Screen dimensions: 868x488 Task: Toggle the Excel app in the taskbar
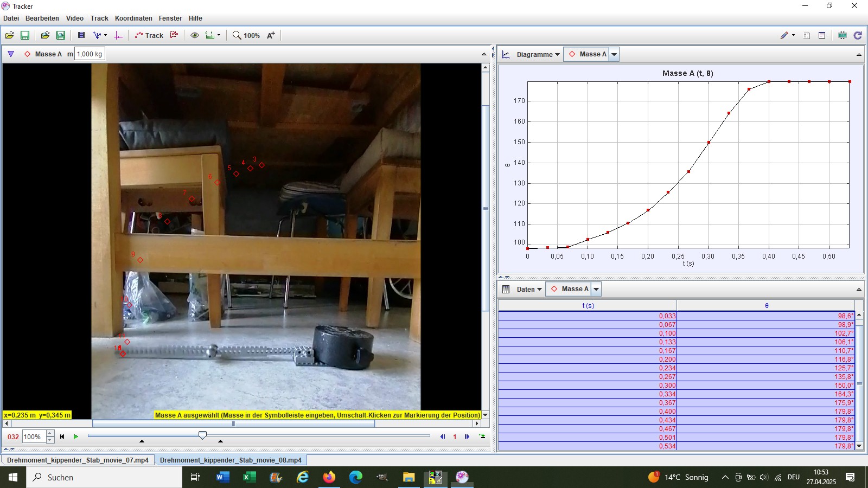pyautogui.click(x=249, y=477)
